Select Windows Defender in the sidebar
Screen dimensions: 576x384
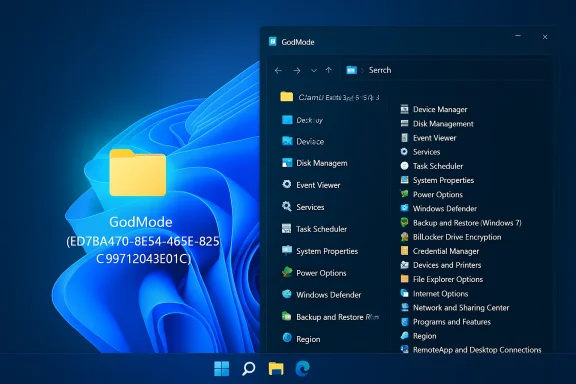pos(321,295)
